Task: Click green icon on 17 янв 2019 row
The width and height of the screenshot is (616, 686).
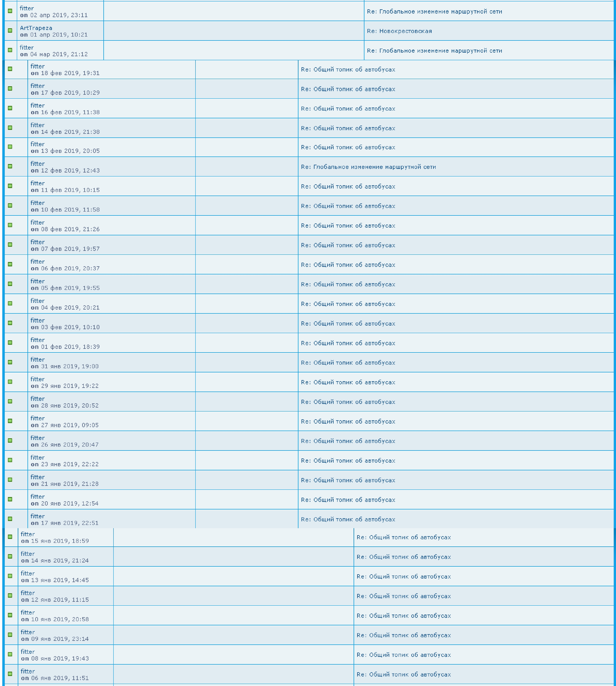Action: click(x=10, y=519)
